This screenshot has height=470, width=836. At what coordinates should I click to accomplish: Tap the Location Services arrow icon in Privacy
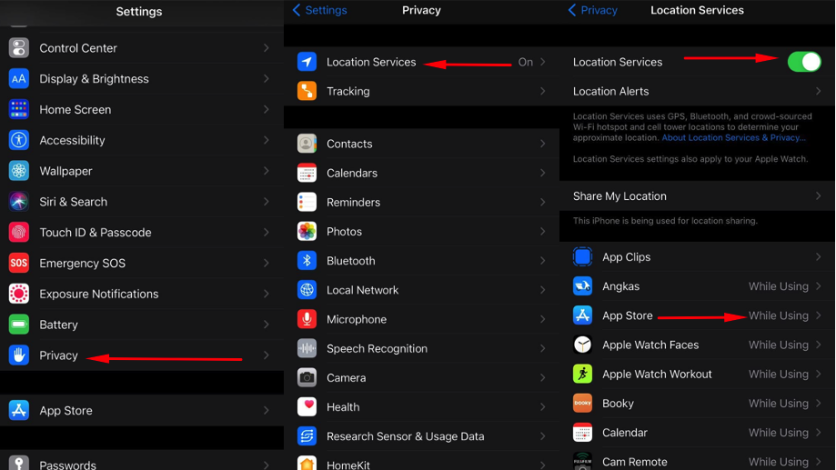click(307, 62)
